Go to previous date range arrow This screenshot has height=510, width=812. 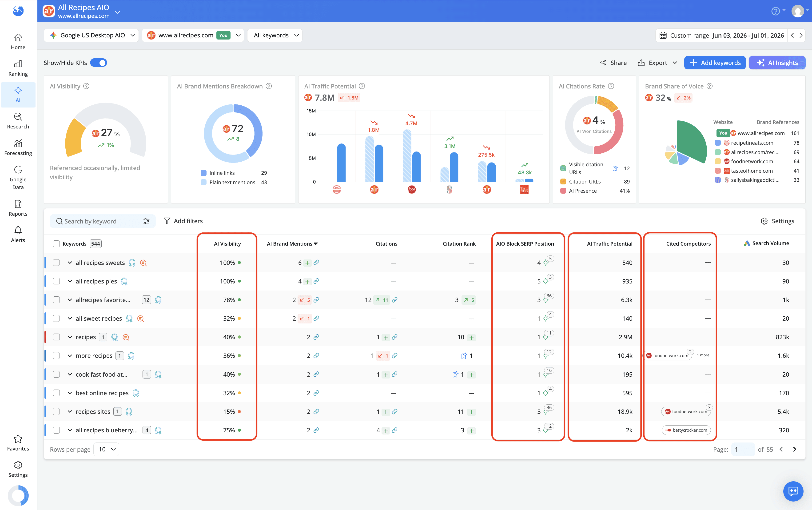pos(792,36)
